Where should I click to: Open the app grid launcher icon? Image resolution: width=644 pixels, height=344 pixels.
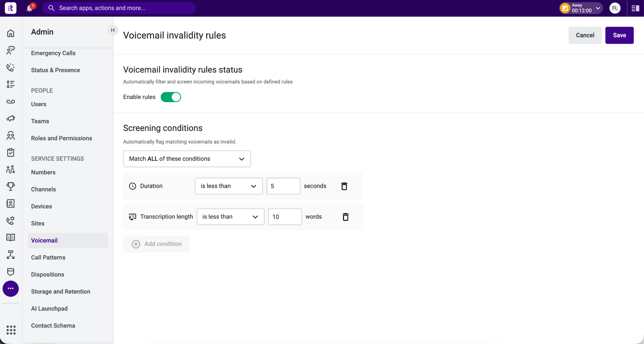click(x=11, y=330)
